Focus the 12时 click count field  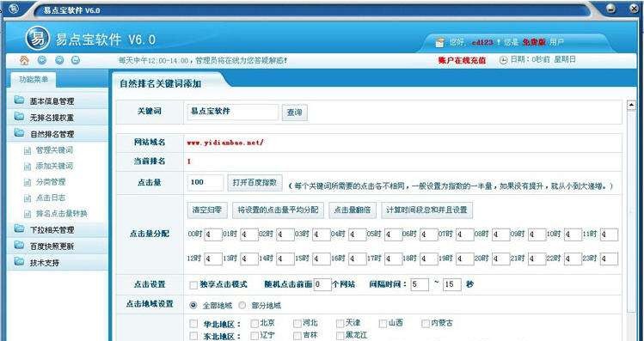213,259
